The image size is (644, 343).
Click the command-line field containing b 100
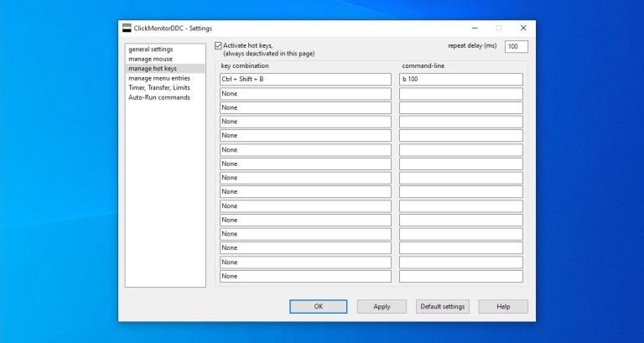click(x=461, y=80)
